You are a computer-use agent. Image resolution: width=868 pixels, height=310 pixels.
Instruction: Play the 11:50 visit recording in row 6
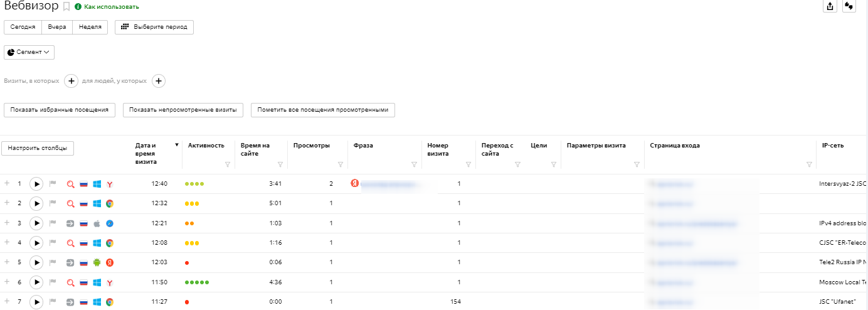[36, 282]
